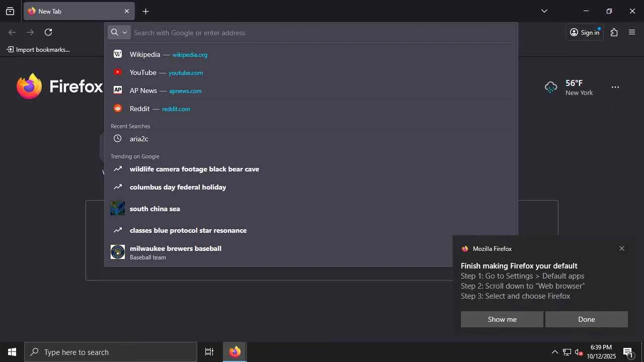Select the New Tab tab

point(79,11)
